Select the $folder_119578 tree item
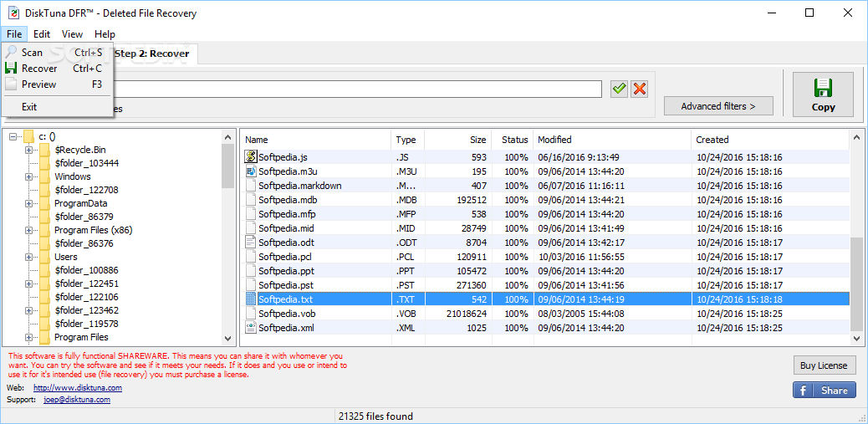The image size is (868, 424). click(86, 324)
